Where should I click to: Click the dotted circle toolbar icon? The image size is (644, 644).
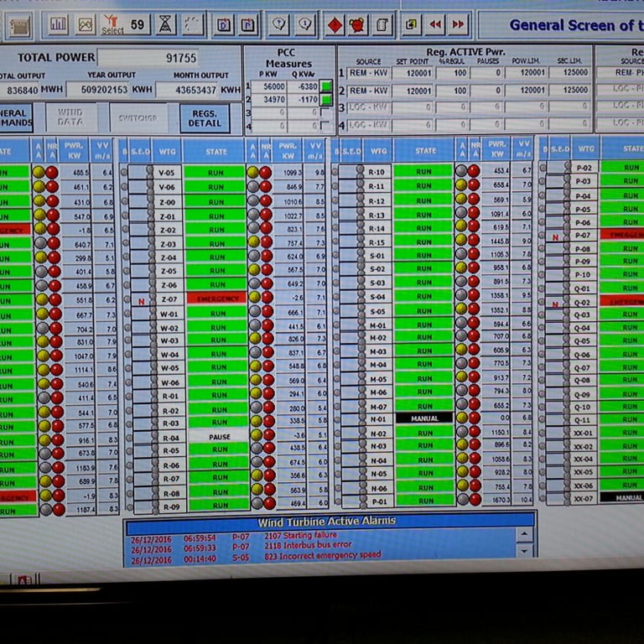point(193,24)
